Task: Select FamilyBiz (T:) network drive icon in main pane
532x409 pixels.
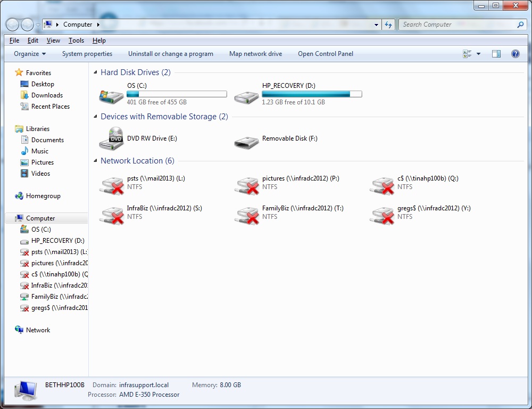Action: (x=247, y=216)
